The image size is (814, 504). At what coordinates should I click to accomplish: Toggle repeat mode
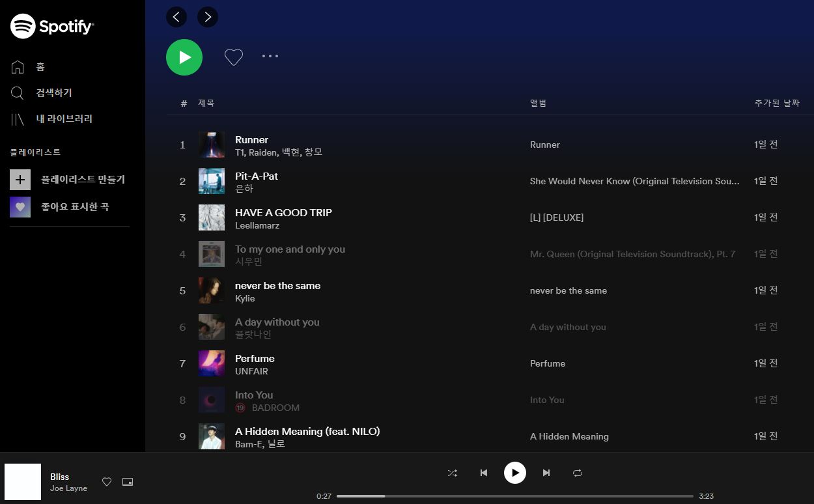(x=578, y=473)
